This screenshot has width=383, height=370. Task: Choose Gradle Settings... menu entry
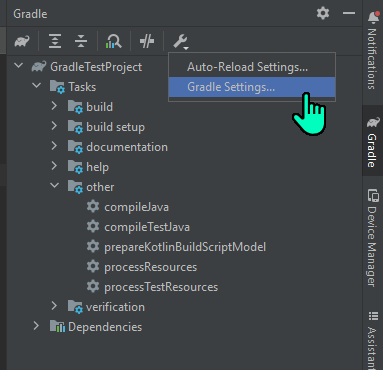tap(252, 87)
